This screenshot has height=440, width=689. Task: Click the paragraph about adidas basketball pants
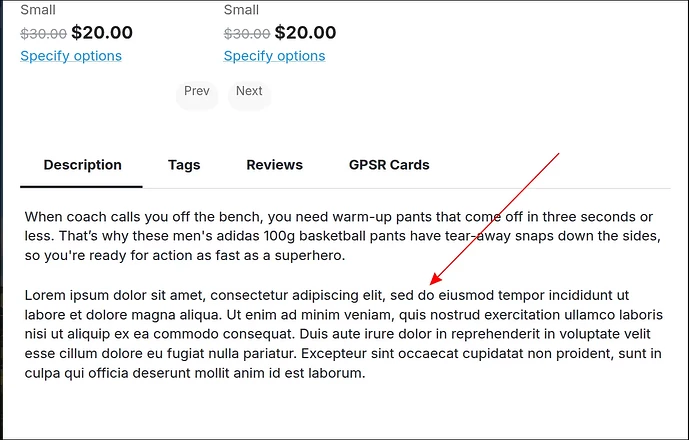click(x=340, y=236)
